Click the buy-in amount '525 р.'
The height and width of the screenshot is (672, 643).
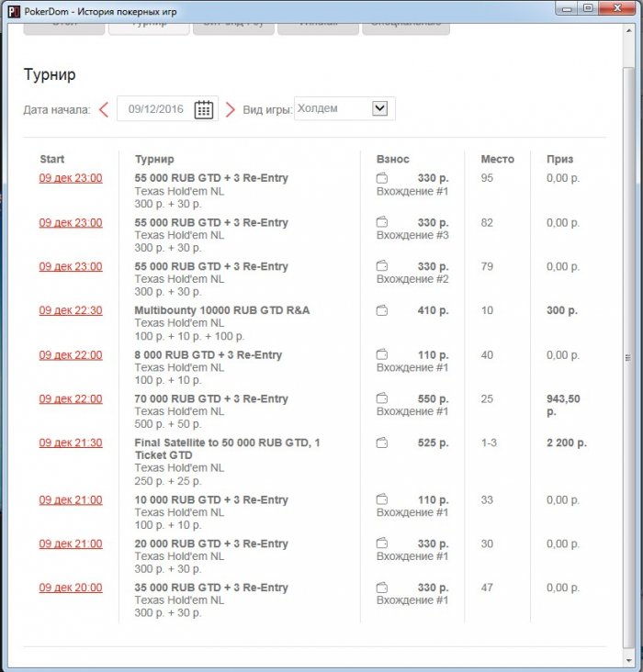click(x=433, y=442)
